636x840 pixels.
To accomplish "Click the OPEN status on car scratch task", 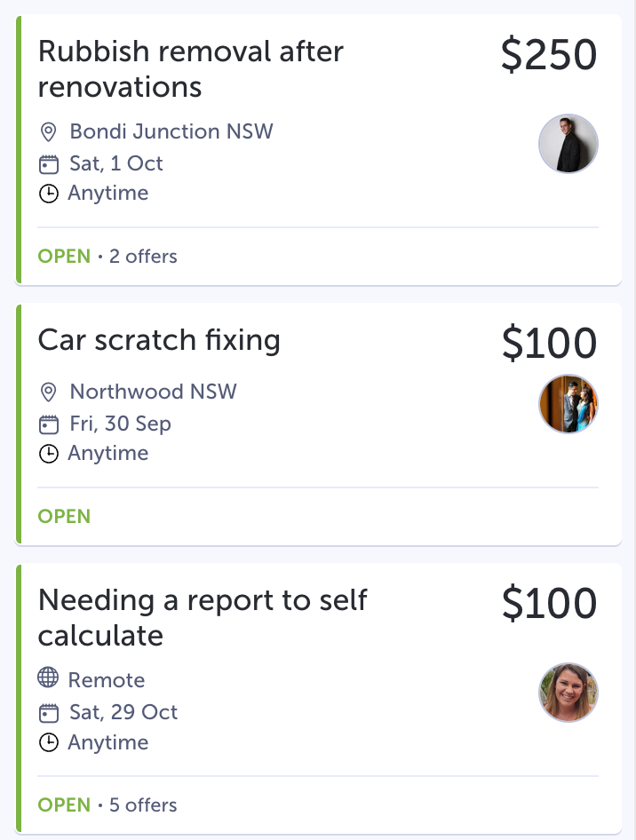I will [64, 516].
